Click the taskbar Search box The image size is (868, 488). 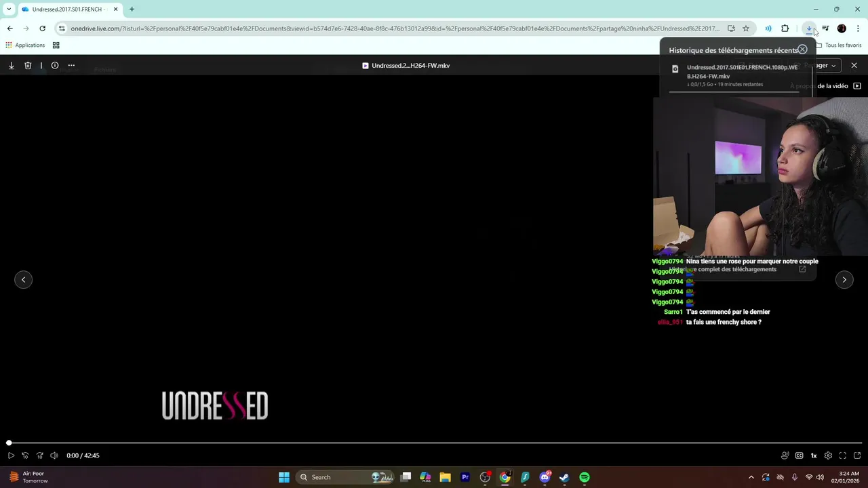(x=346, y=477)
